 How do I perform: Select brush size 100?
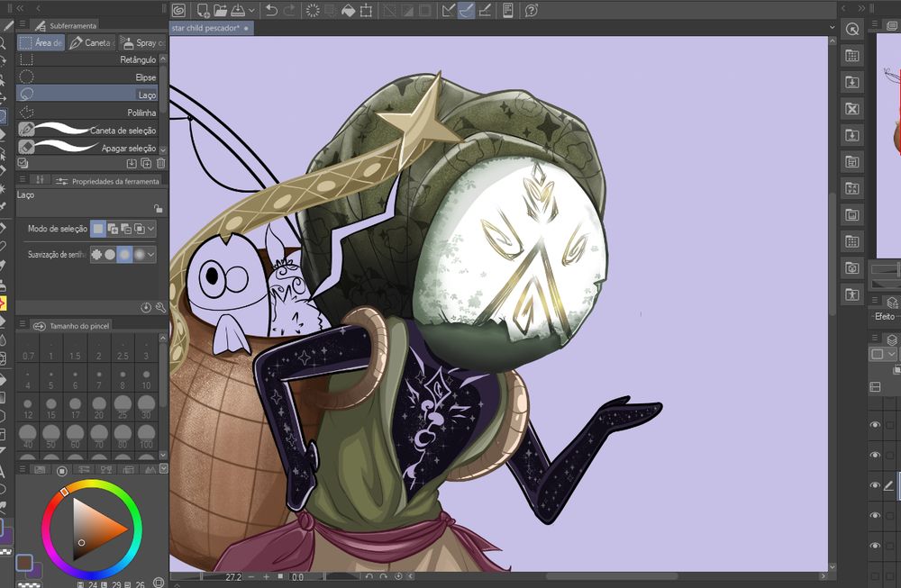pos(146,436)
